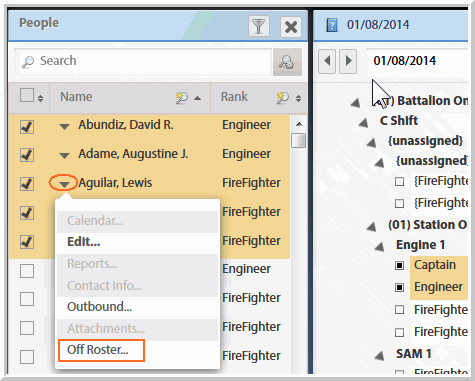Select Outbound... in the popup menu
475x381 pixels.
[x=99, y=307]
